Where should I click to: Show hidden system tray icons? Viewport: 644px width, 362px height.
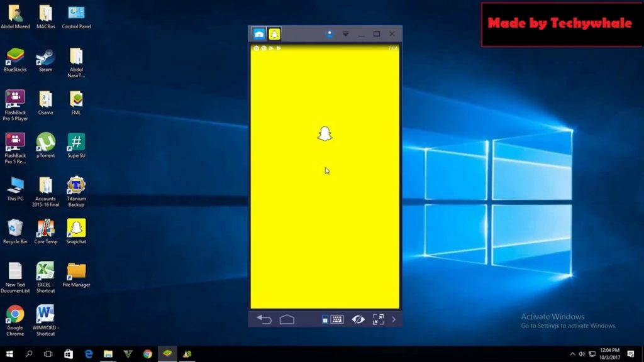(x=572, y=354)
